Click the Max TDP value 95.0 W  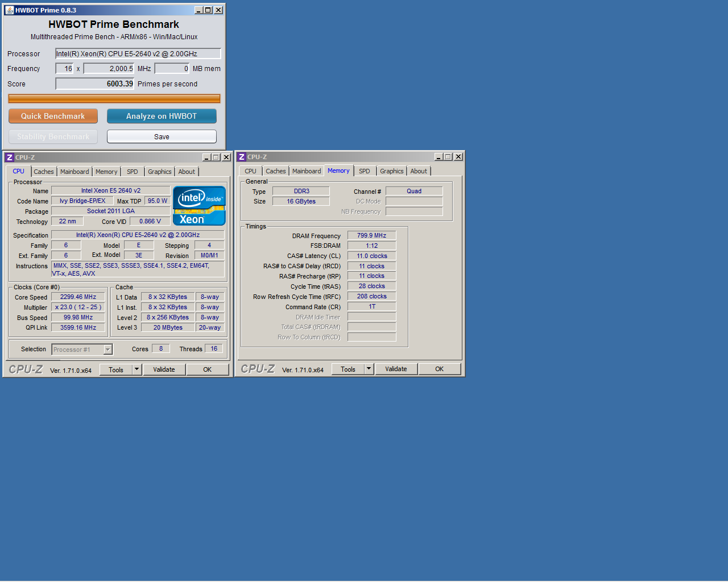(x=158, y=201)
